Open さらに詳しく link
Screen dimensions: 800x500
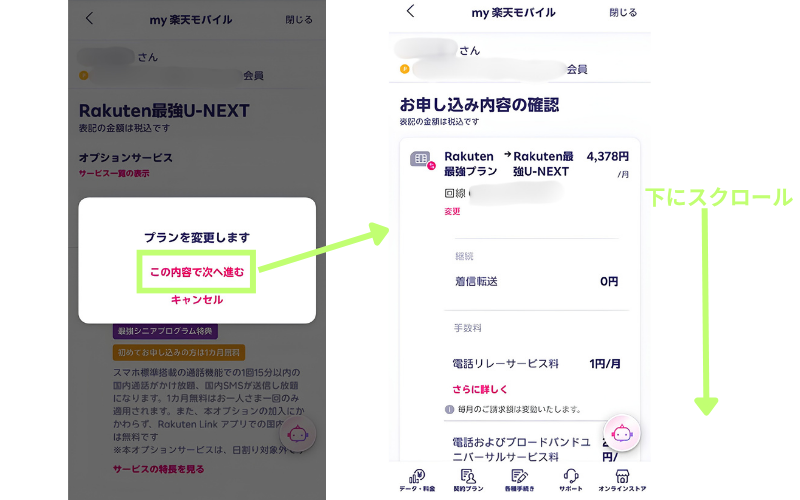(480, 389)
